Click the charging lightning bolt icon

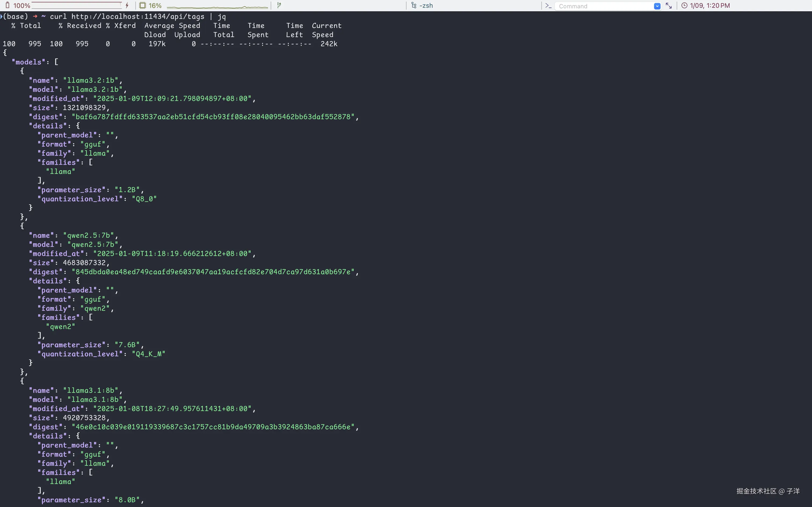[127, 5]
